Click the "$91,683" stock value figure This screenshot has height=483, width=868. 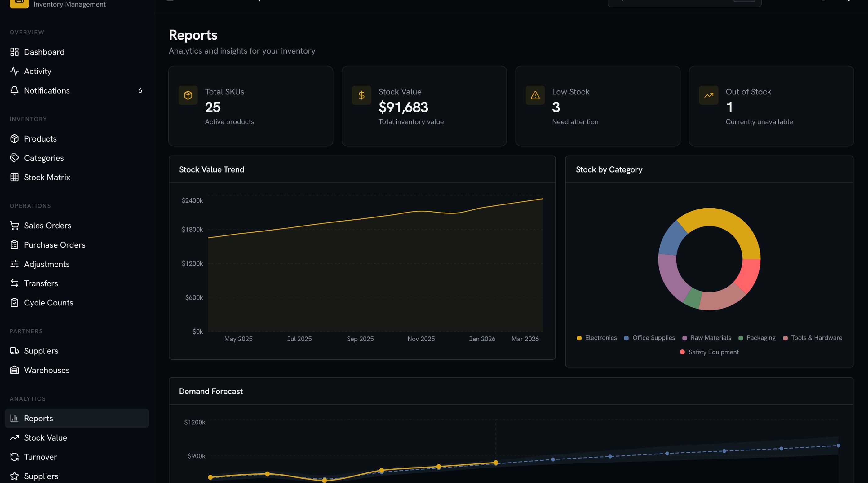pos(403,107)
